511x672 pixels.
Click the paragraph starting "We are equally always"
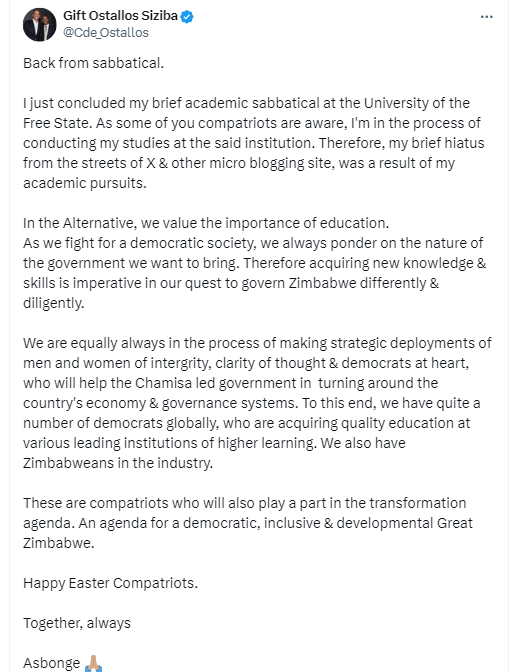pos(257,403)
